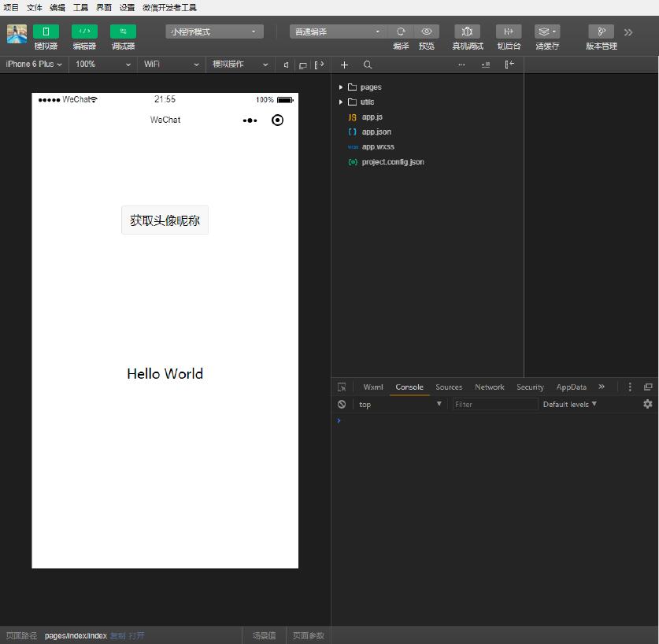The image size is (659, 644).
Task: Click the undock devtools icon
Action: coord(648,387)
